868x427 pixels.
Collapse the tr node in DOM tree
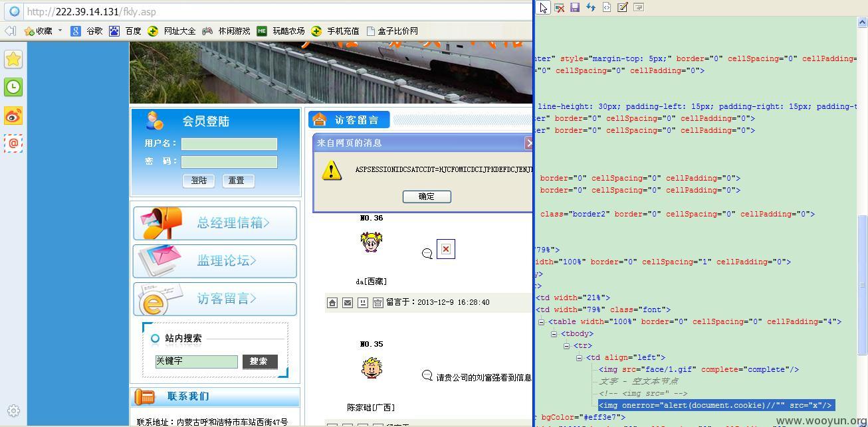[566, 346]
